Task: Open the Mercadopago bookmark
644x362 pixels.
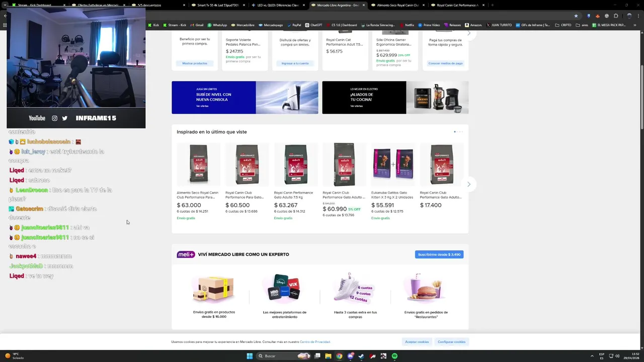Action: click(x=271, y=25)
